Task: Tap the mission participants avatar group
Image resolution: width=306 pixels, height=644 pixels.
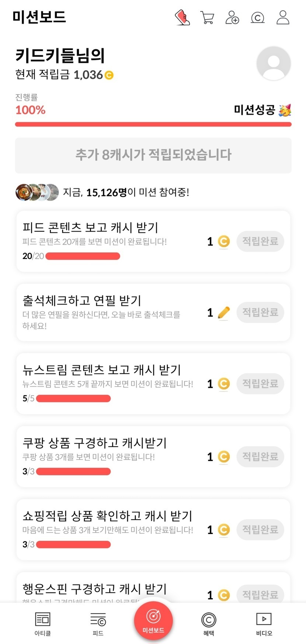Action: 37,192
